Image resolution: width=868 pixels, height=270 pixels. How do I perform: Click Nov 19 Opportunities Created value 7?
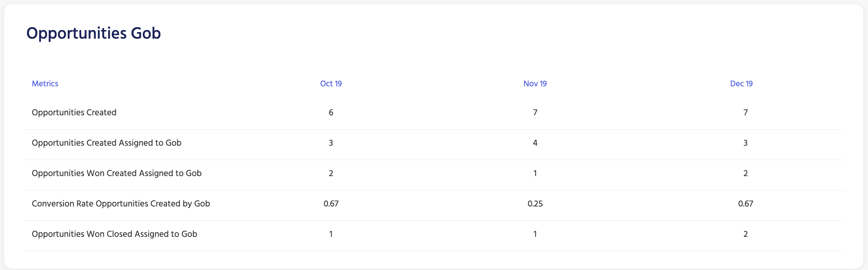click(535, 113)
